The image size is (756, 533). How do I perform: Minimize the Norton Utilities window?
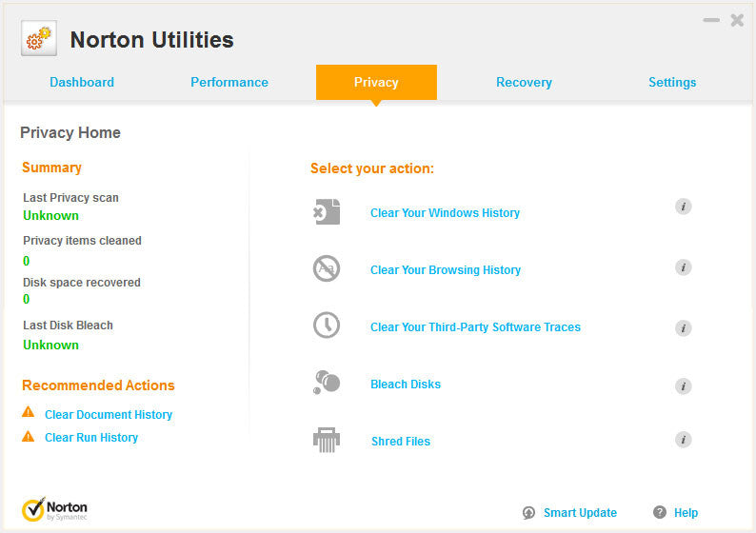tap(711, 20)
